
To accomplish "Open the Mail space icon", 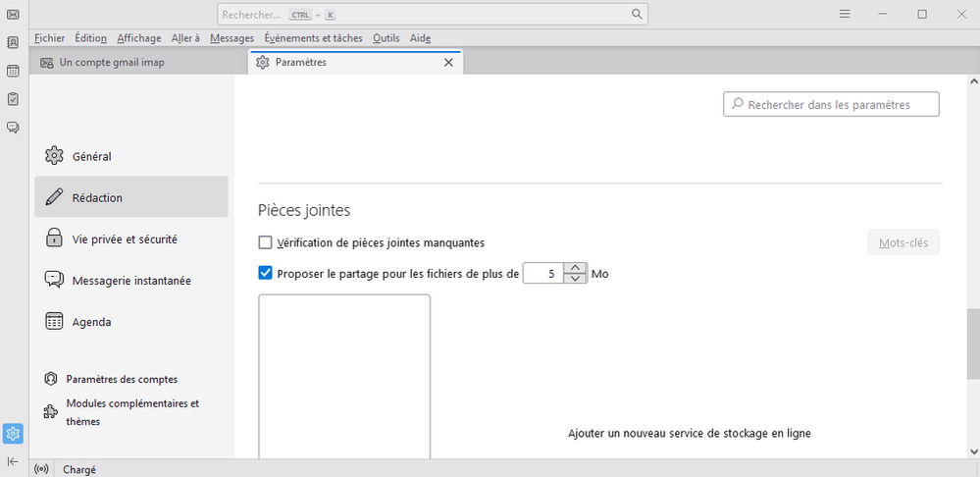I will 13,14.
